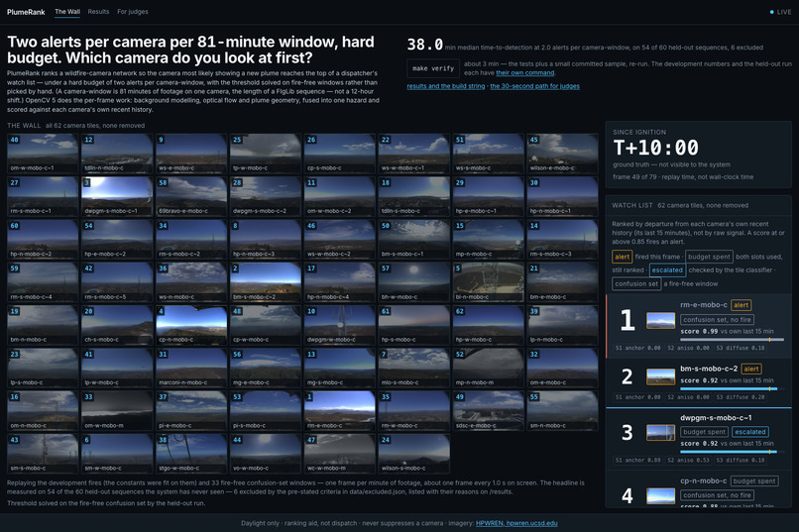Select the om-w-mobo-m camera tile
This screenshot has width=799, height=532.
[x=117, y=411]
